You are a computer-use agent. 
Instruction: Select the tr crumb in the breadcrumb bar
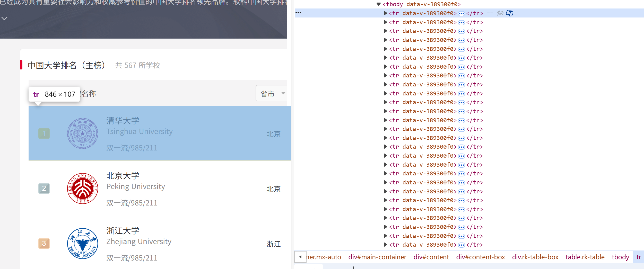pos(639,257)
